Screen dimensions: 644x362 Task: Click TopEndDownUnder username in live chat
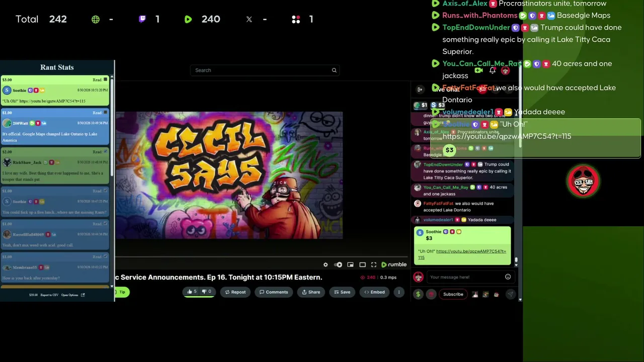click(x=443, y=164)
